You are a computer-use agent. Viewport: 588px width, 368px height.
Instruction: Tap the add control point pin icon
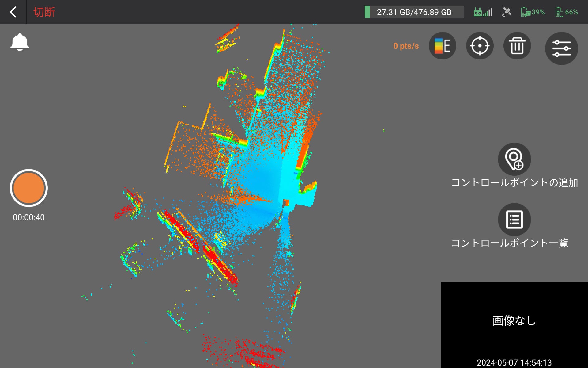pos(514,159)
